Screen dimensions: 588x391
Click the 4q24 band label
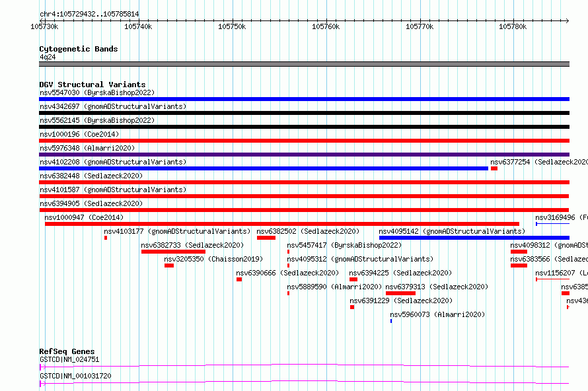pyautogui.click(x=48, y=57)
